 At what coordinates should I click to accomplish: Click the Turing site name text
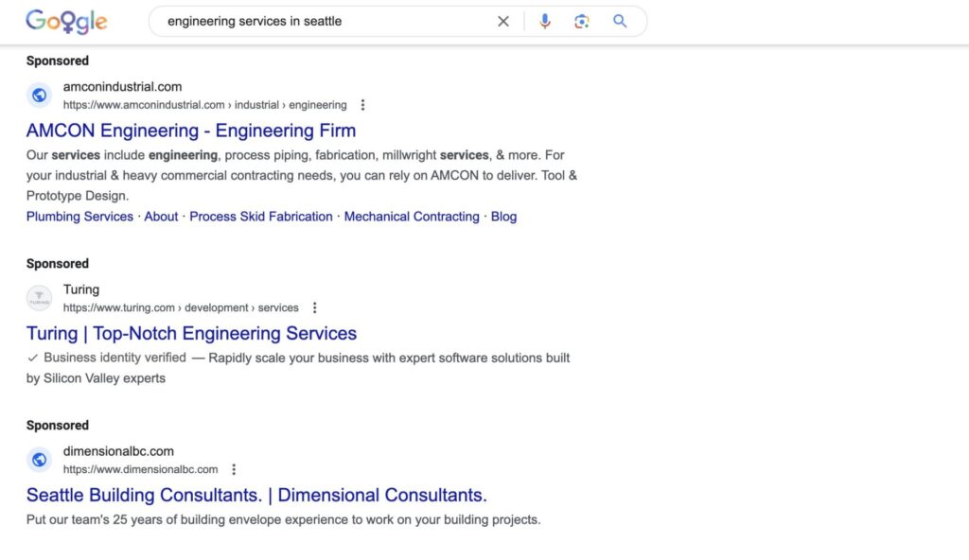81,289
